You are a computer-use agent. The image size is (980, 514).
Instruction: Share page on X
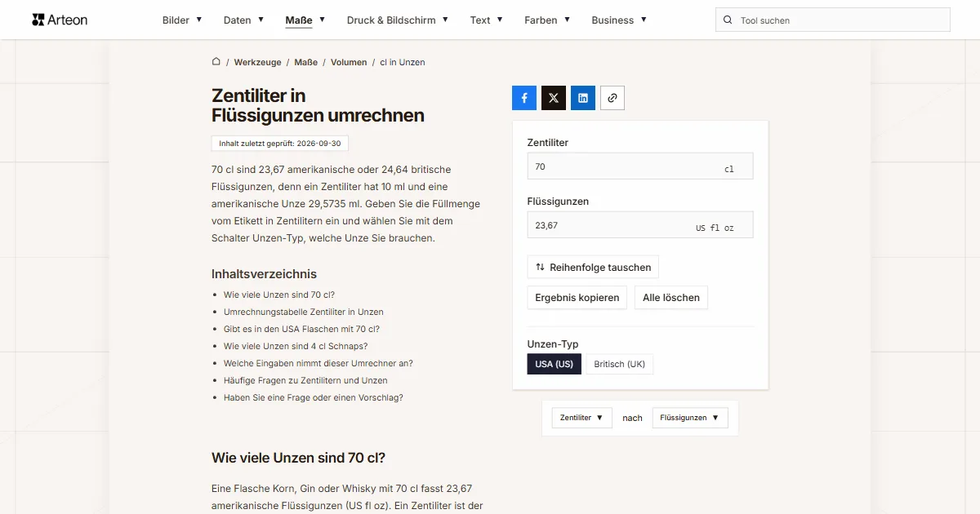click(x=554, y=98)
